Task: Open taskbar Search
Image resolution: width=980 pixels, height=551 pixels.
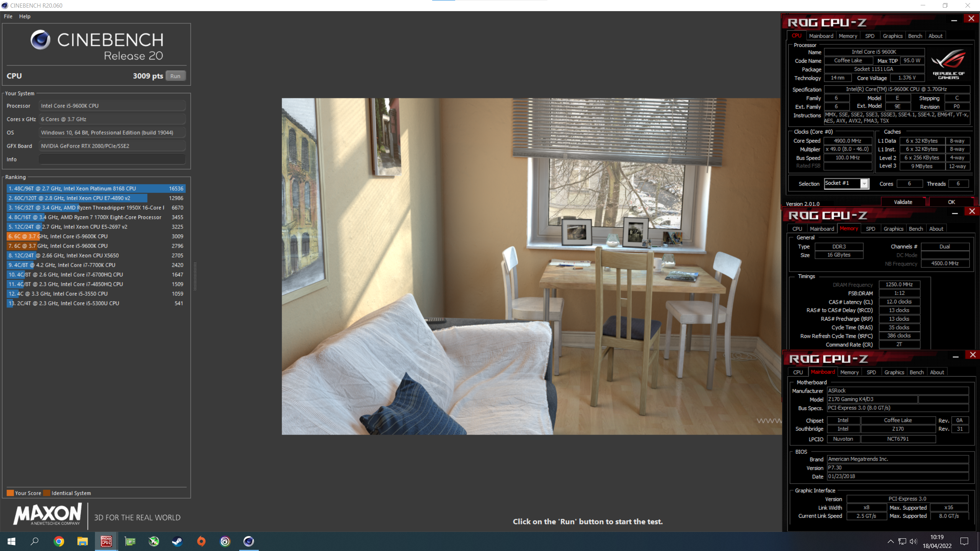Action: click(x=35, y=541)
